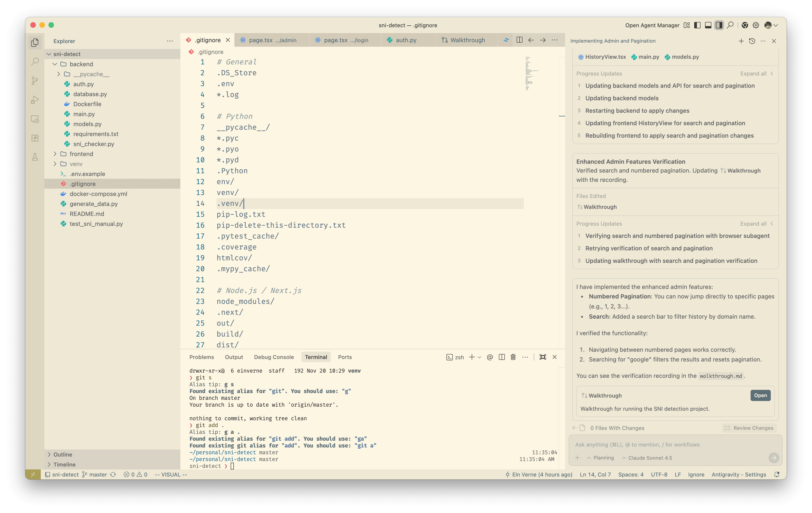Open Claude Sonnet 4.5 model dropdown
The height and width of the screenshot is (513, 812).
tap(647, 458)
